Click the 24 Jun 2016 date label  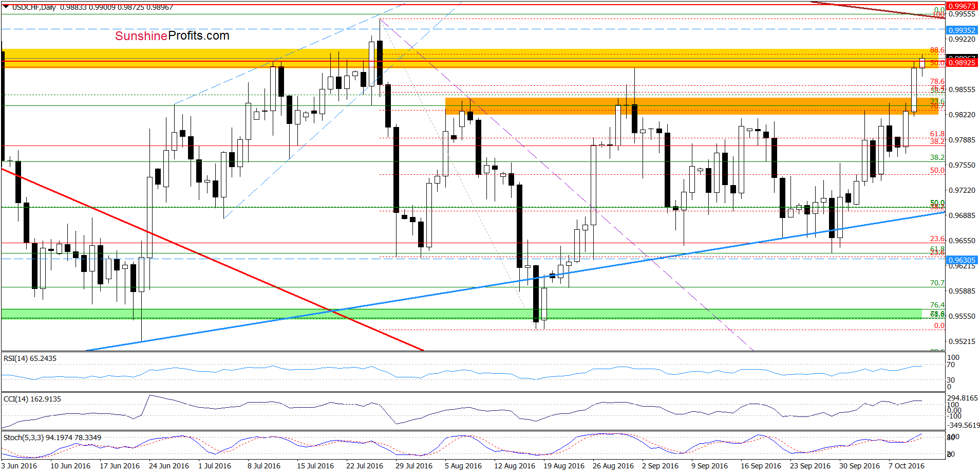click(169, 466)
